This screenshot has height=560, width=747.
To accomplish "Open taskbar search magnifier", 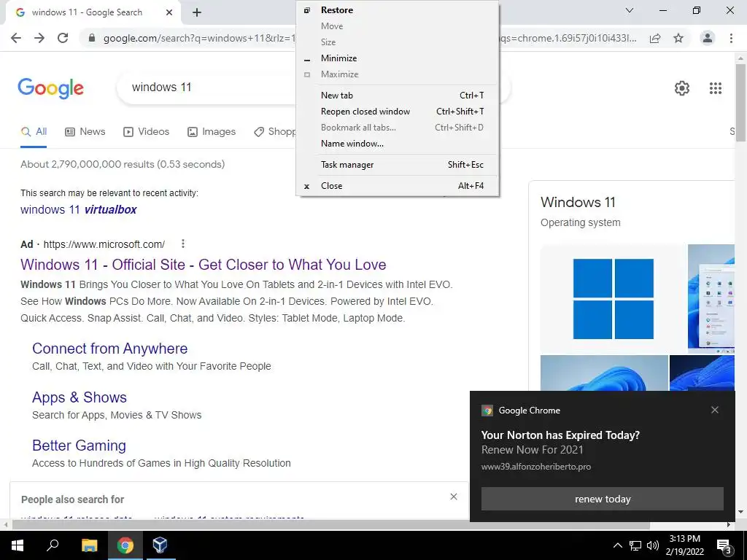I will (53, 545).
